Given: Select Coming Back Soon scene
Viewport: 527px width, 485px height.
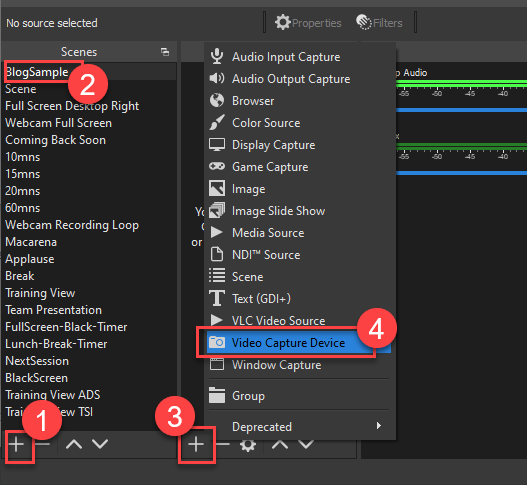Looking at the screenshot, I should [89, 140].
